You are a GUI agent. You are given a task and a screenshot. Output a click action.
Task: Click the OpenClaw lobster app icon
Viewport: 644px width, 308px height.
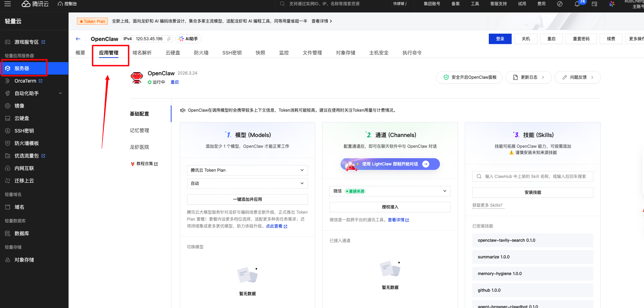[x=137, y=77]
